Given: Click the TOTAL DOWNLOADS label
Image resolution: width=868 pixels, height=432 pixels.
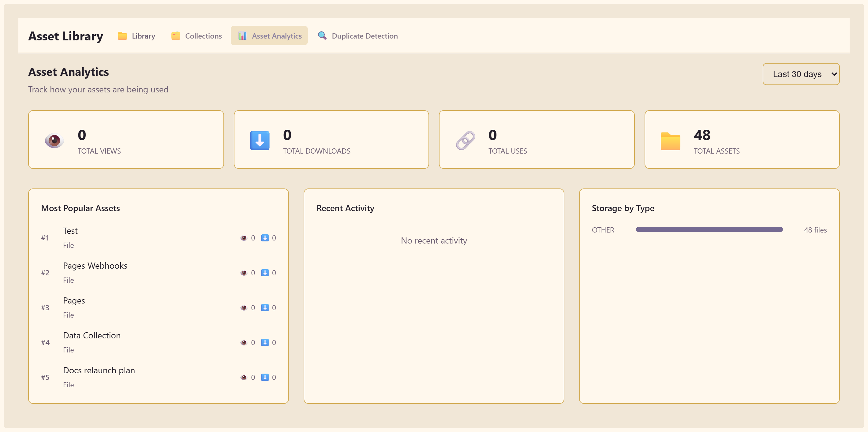Looking at the screenshot, I should pos(317,151).
